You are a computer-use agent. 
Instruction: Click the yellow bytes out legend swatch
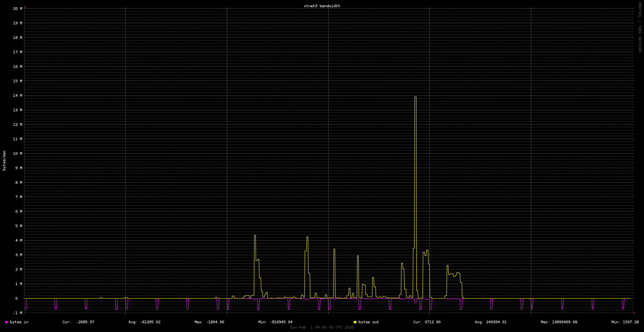tap(355, 322)
